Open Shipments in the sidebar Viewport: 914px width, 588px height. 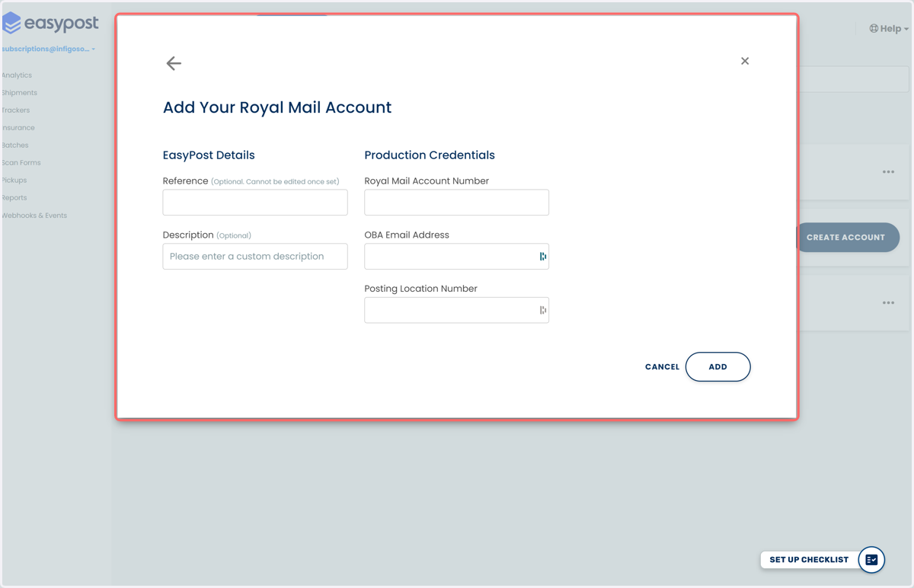click(x=19, y=93)
